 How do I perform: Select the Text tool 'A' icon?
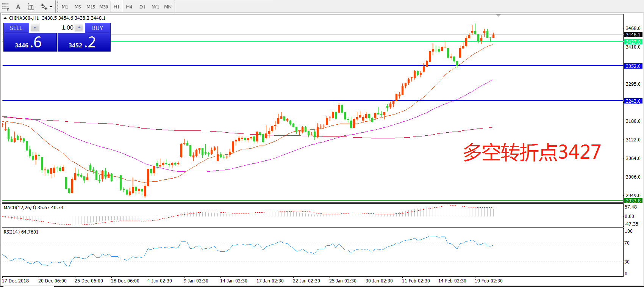18,7
